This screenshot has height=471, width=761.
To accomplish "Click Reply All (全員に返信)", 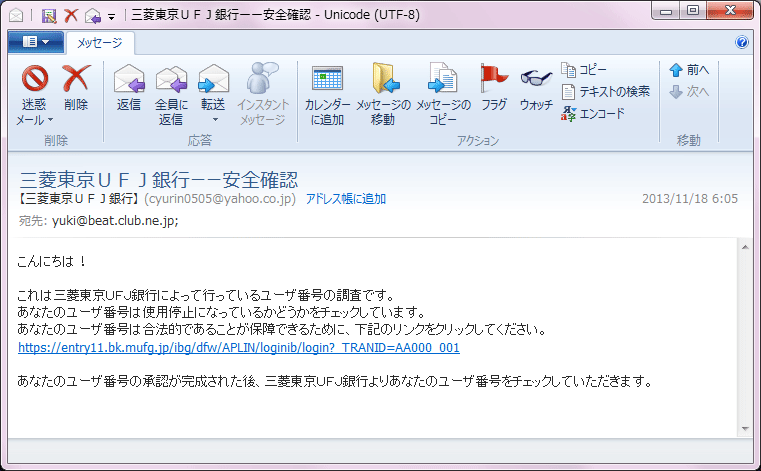I will coord(171,95).
